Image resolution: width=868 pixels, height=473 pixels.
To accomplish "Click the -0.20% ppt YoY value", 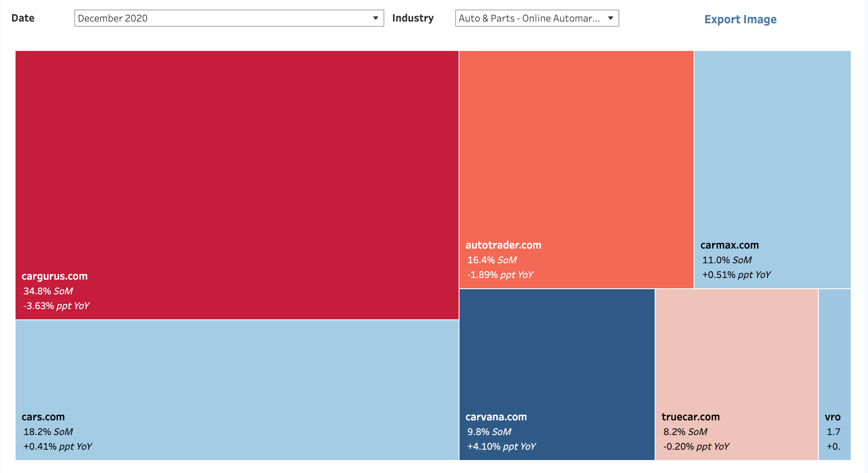I will click(696, 447).
